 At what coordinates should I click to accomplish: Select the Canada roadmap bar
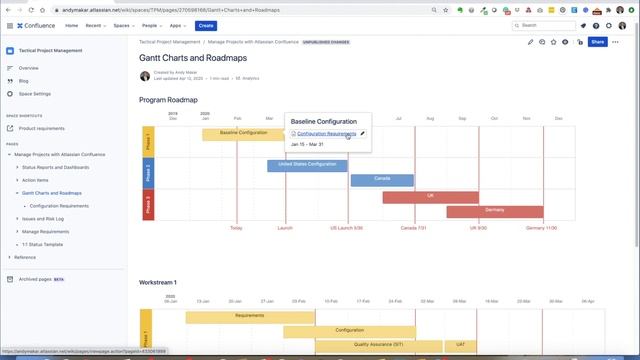382,180
